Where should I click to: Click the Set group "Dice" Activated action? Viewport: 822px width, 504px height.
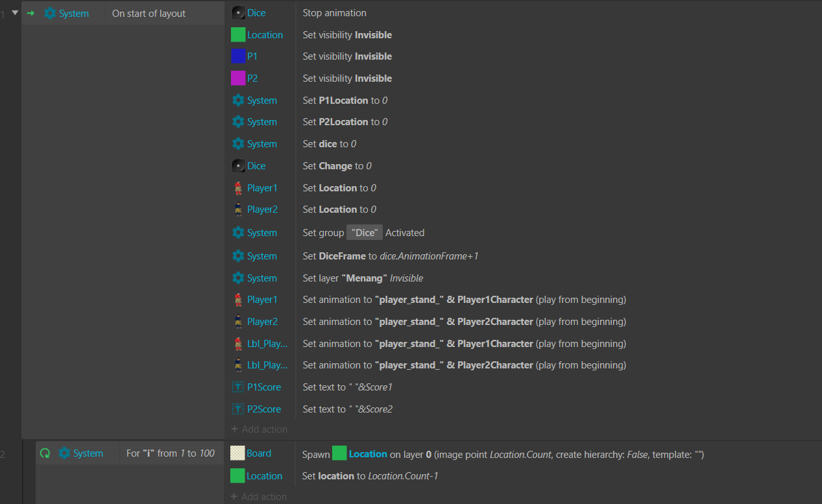pyautogui.click(x=363, y=233)
